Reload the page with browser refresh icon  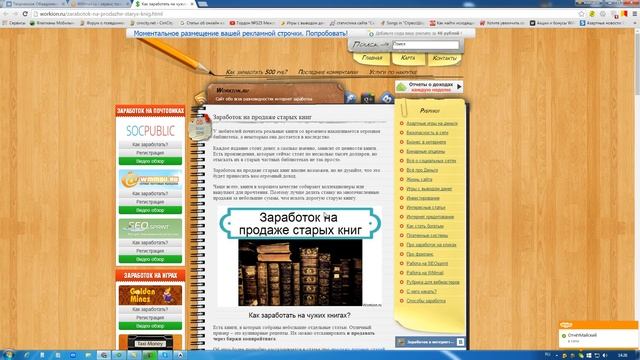pos(25,14)
